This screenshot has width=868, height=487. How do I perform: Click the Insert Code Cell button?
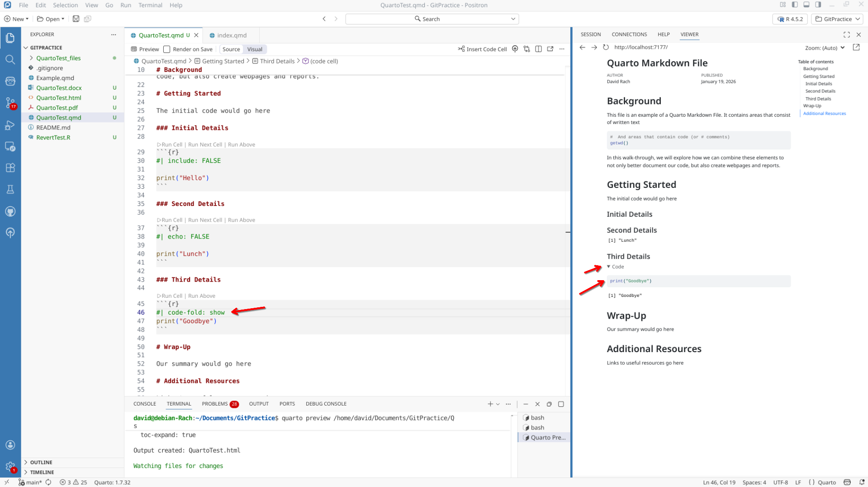point(482,49)
